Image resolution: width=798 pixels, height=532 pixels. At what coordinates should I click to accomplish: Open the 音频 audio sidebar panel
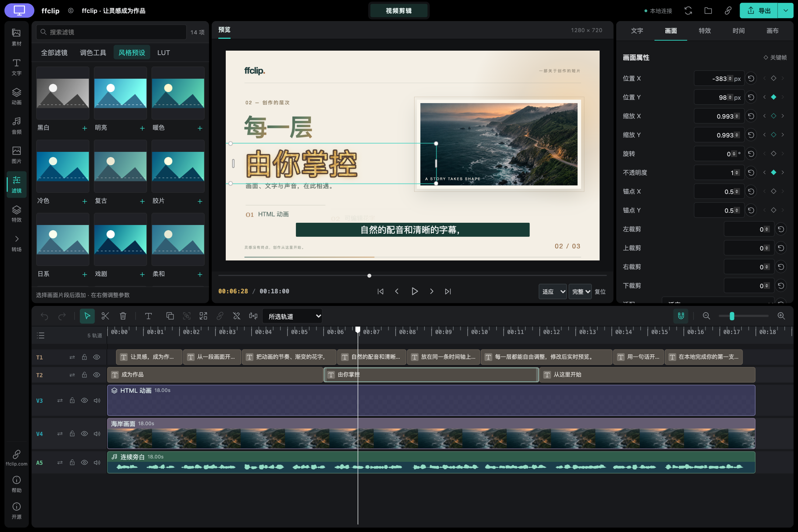pos(17,126)
